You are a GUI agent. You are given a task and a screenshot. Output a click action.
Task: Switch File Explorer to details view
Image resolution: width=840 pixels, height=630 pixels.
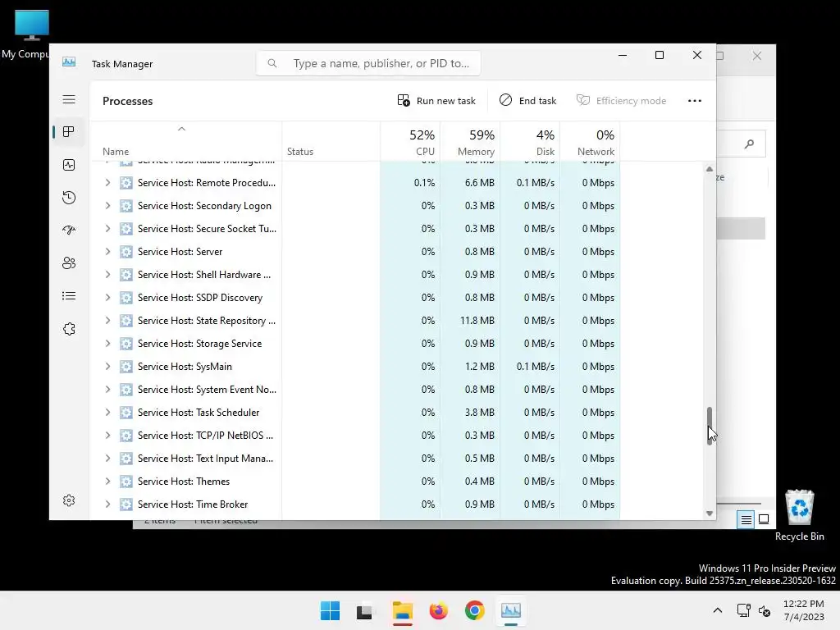746,519
